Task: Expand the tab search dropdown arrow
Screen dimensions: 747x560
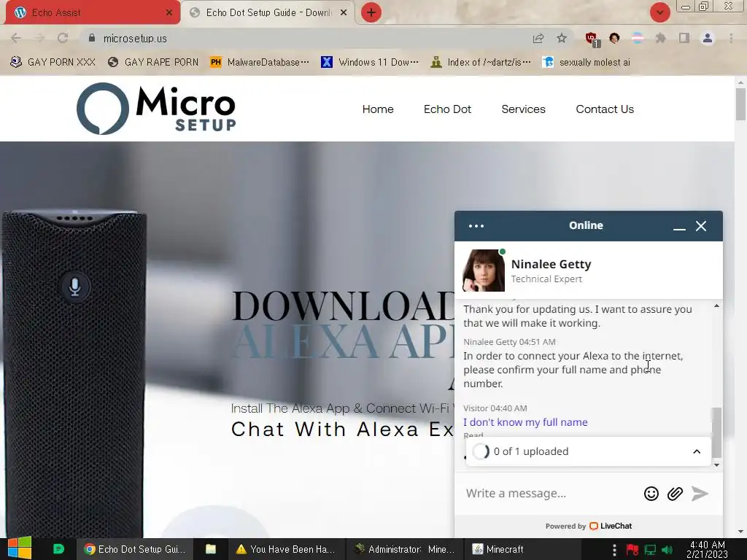Action: [x=659, y=12]
